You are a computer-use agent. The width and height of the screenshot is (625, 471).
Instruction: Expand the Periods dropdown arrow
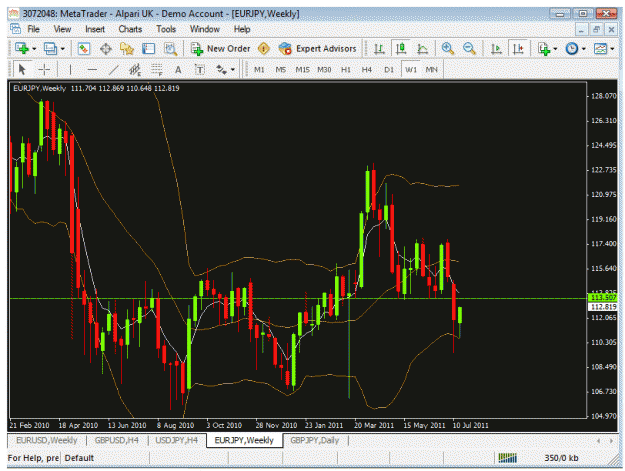[x=584, y=49]
